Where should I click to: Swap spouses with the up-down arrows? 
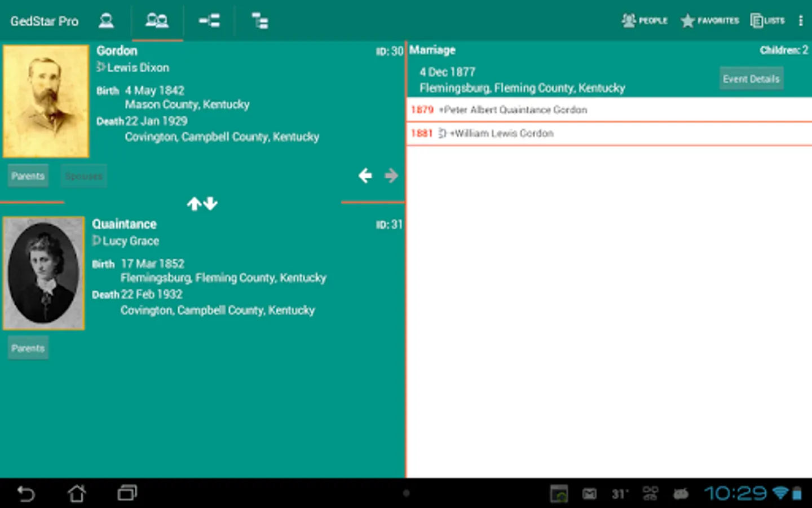pos(202,204)
